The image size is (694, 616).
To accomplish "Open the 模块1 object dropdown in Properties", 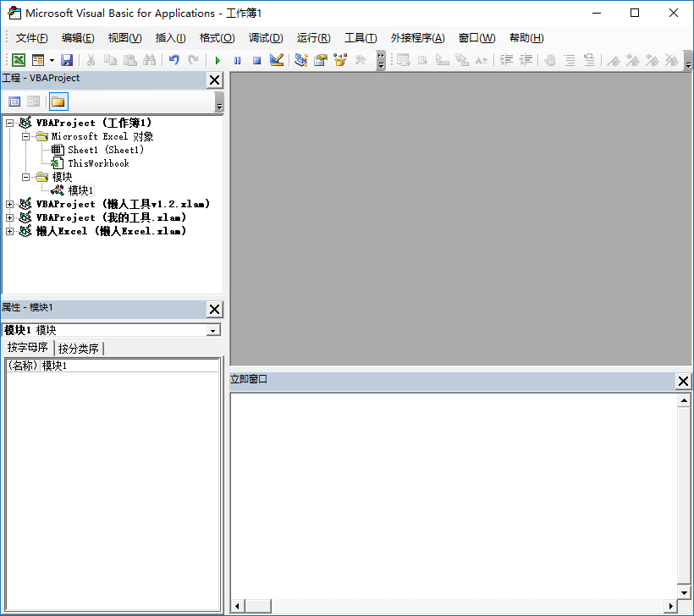I will 212,329.
